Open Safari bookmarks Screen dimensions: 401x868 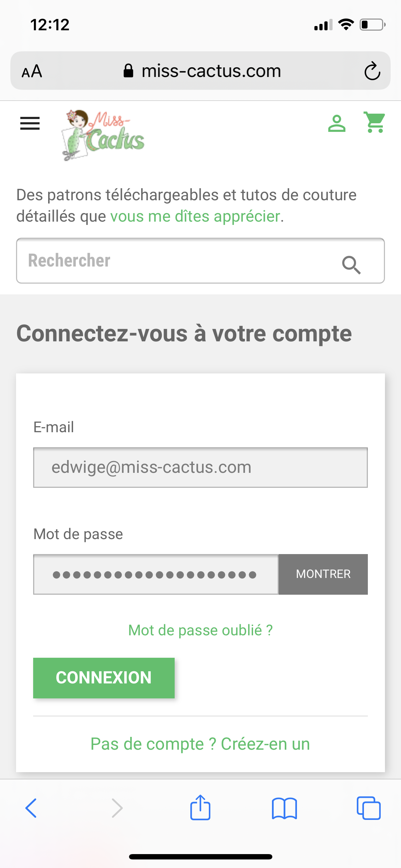(x=285, y=808)
